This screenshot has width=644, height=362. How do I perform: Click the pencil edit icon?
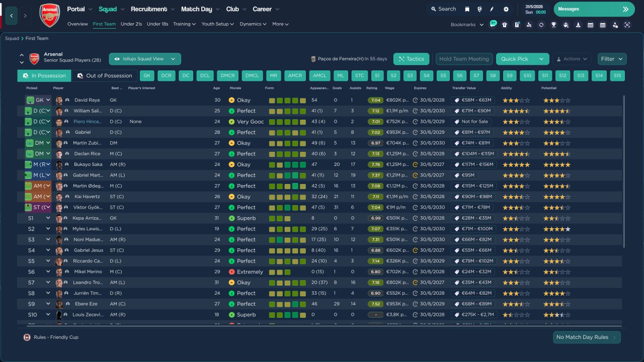tap(493, 9)
